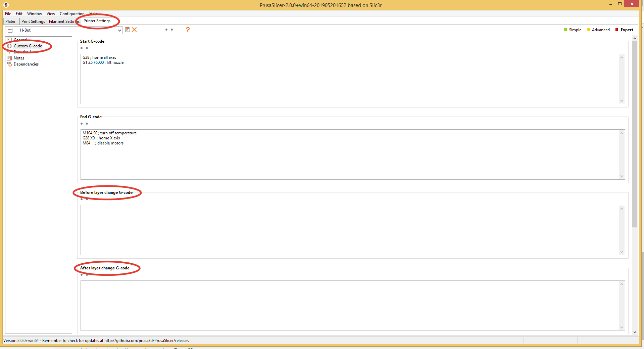The height and width of the screenshot is (349, 644).
Task: Save the current printer preset
Action: click(x=128, y=30)
